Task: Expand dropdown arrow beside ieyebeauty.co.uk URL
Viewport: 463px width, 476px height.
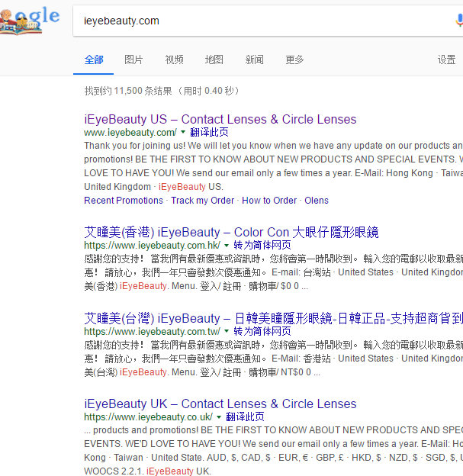Action: 219,416
